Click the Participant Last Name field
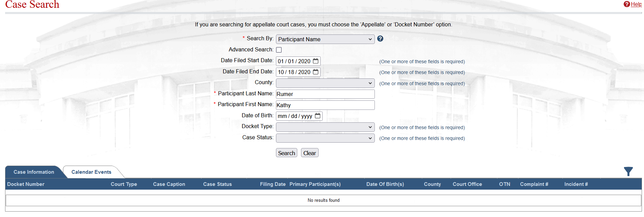Viewport: 644px width, 217px height. tap(325, 94)
